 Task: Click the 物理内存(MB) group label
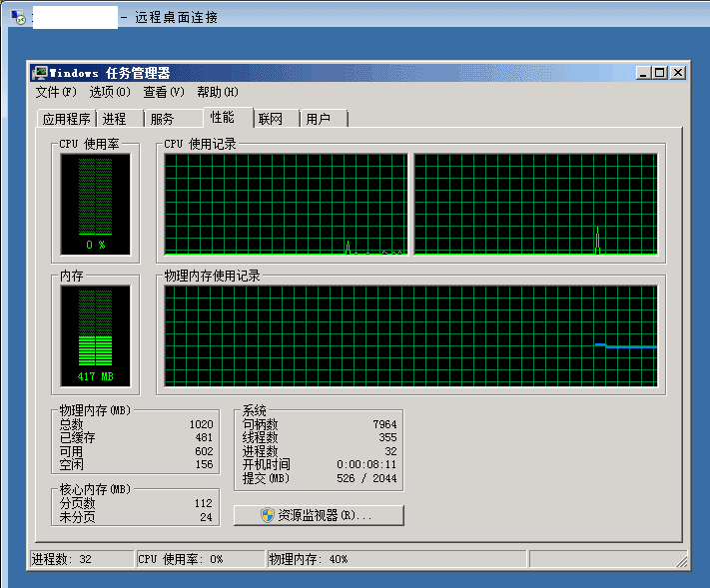click(95, 410)
